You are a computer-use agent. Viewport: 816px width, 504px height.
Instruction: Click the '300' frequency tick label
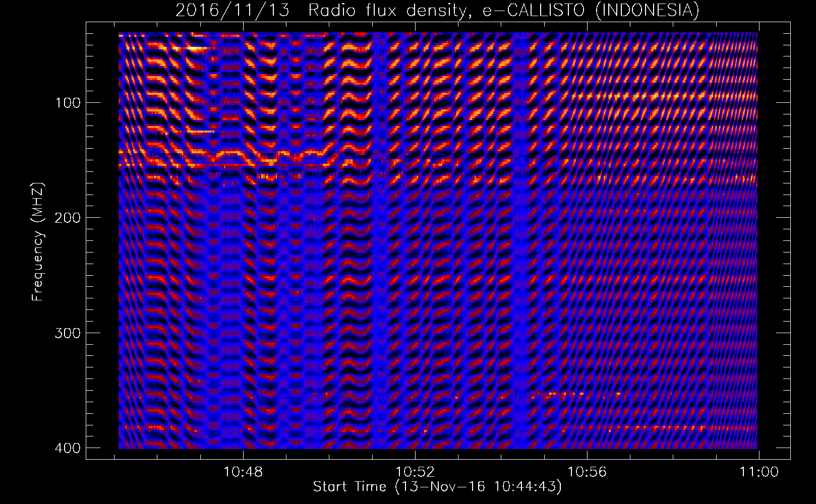point(68,333)
